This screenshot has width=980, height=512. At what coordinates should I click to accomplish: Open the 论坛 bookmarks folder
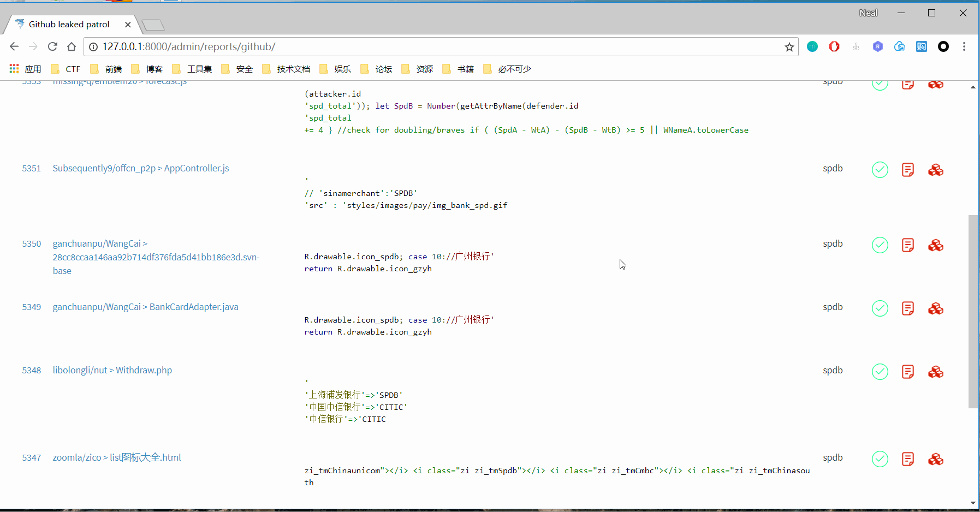[376, 69]
